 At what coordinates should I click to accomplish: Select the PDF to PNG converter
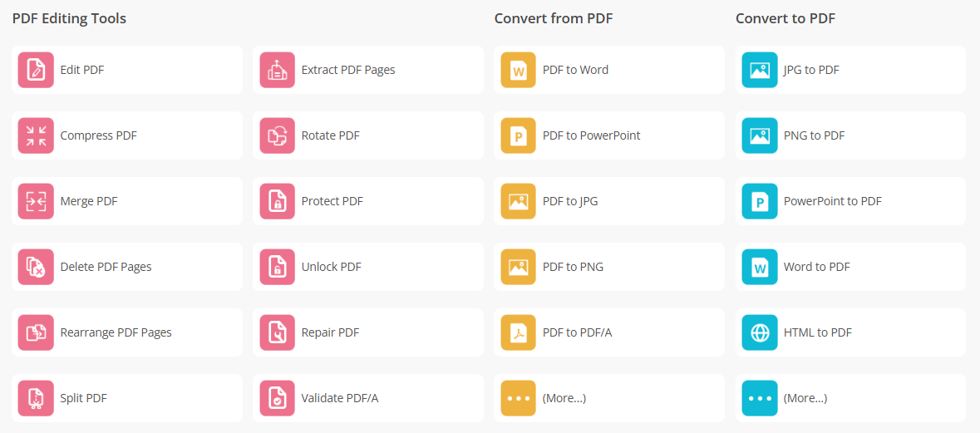(x=573, y=267)
